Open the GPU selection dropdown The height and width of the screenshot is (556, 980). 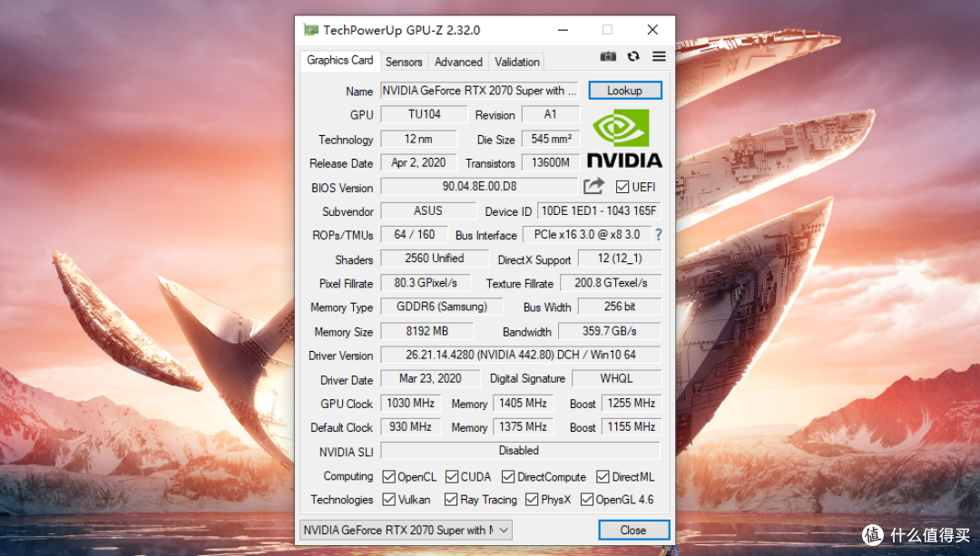(407, 530)
